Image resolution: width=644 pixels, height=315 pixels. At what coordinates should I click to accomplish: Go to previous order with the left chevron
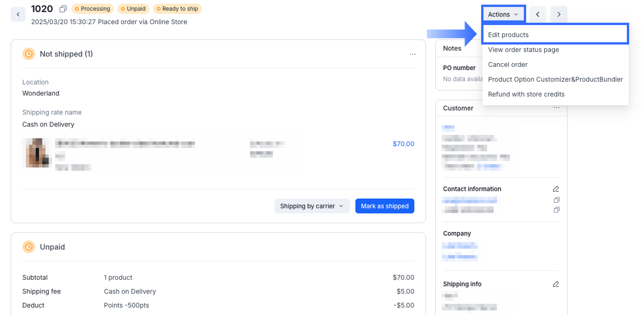tap(537, 14)
